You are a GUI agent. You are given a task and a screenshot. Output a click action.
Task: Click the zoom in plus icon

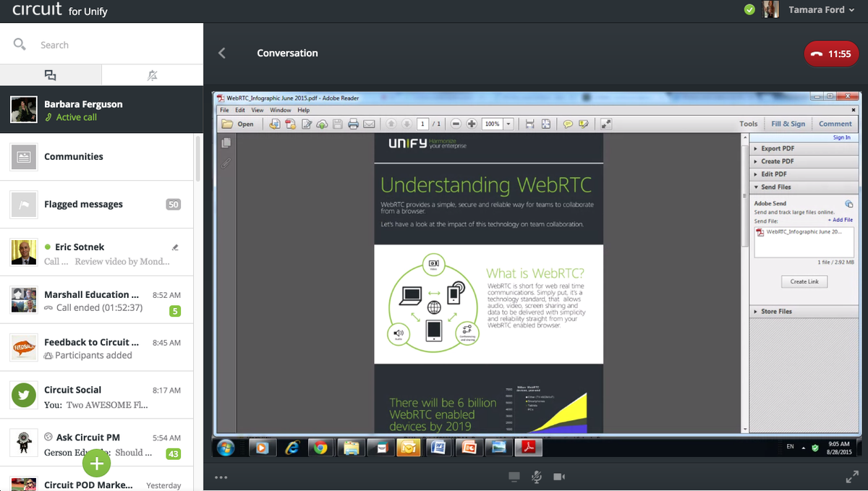472,124
